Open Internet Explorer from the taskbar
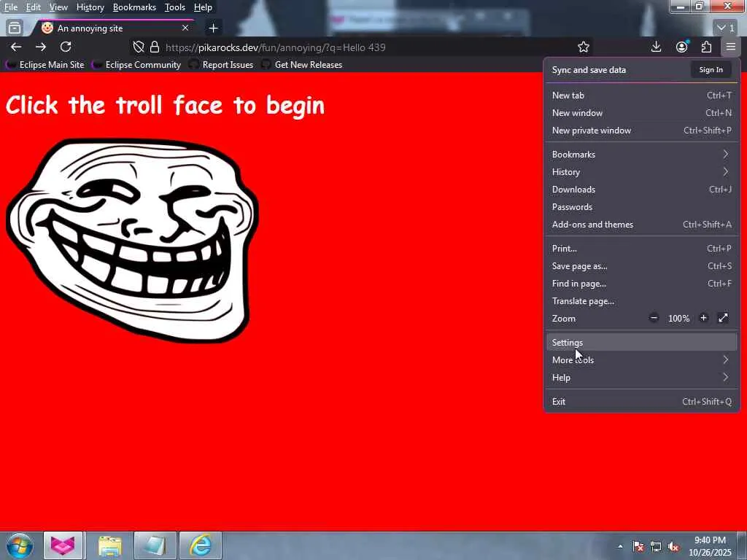 coord(201,545)
